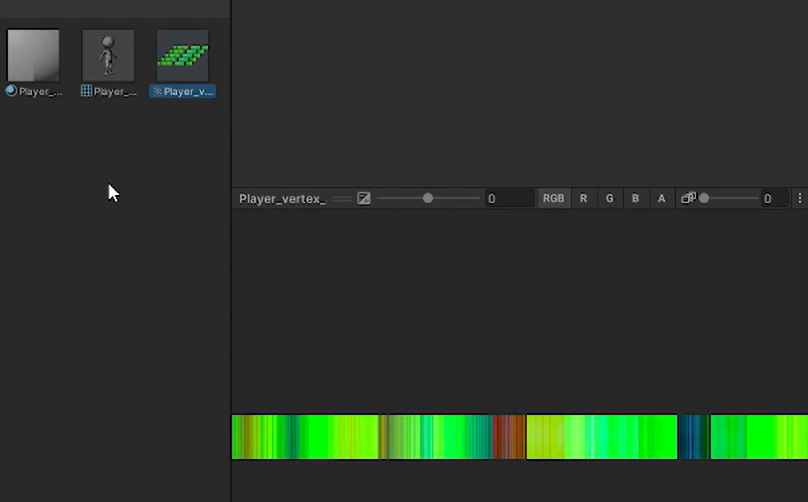This screenshot has width=808, height=502.
Task: Click the mip level slider handle
Action: click(704, 198)
